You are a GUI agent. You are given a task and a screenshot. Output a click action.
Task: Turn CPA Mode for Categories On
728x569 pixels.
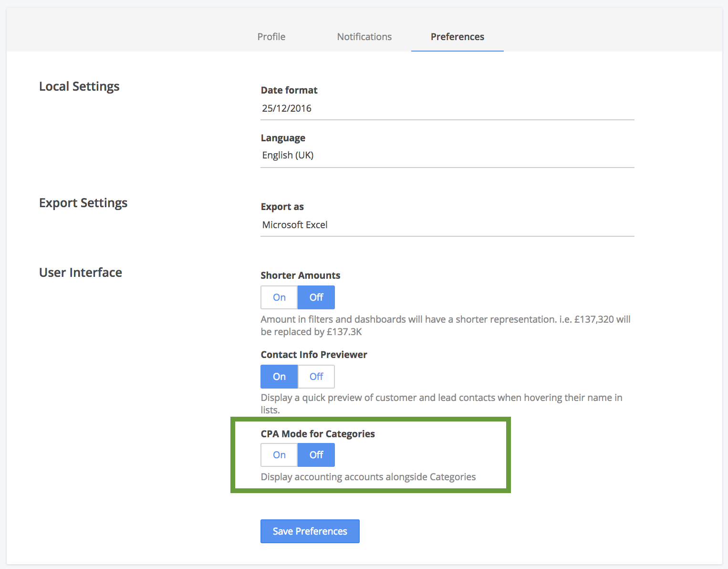click(x=279, y=455)
